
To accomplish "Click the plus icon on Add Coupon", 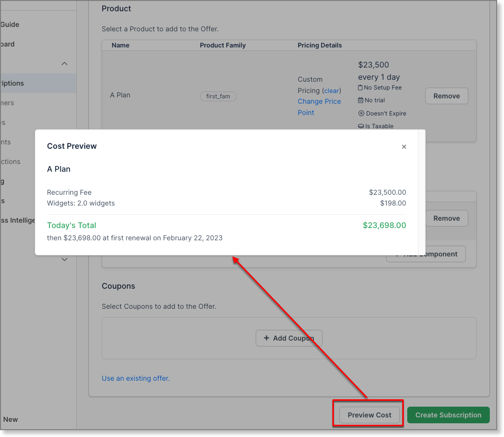I will pos(266,338).
